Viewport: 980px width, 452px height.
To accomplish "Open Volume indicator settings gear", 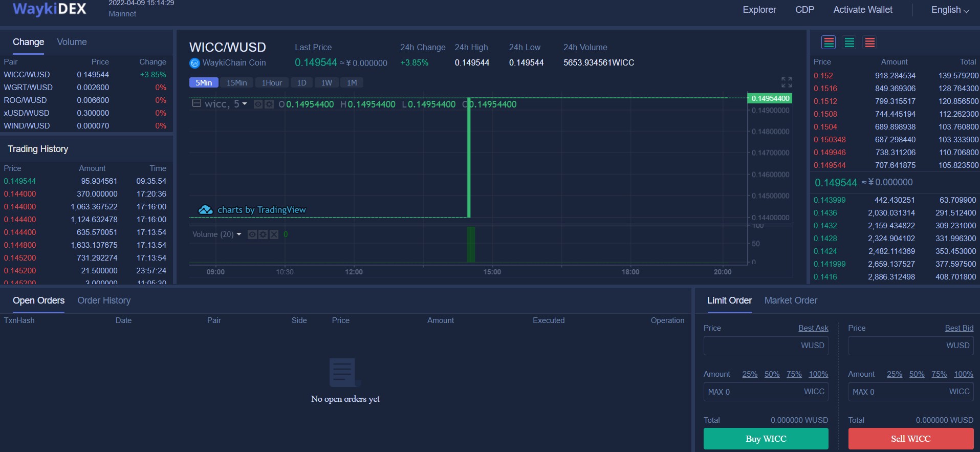I will pyautogui.click(x=263, y=234).
